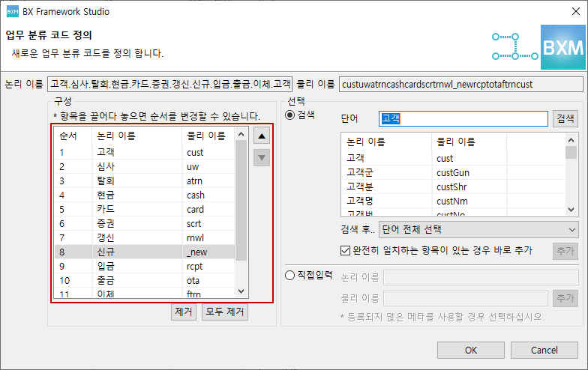Viewport: 588px width, 370px height.
Task: Toggle the exact match auto-add checkbox
Action: [345, 250]
